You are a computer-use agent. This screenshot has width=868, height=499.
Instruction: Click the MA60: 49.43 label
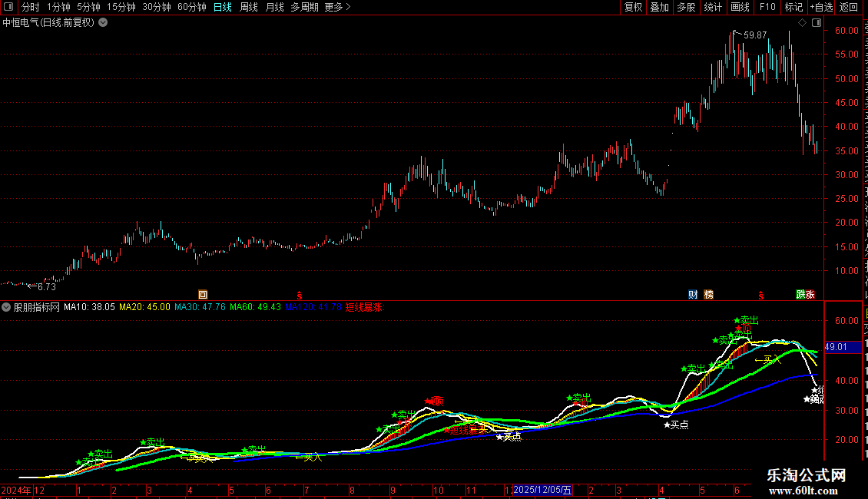(x=255, y=307)
